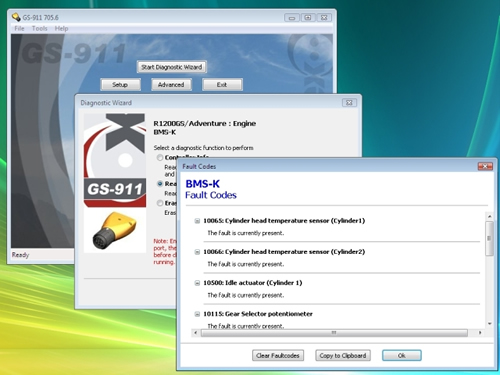Click the vertical scrollbar up arrow
Image resolution: width=500 pixels, height=375 pixels.
point(489,217)
